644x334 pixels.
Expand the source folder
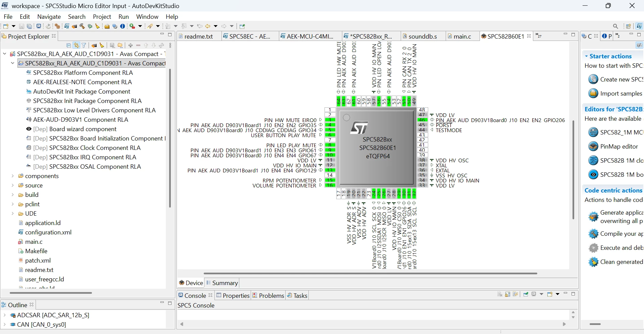point(12,185)
